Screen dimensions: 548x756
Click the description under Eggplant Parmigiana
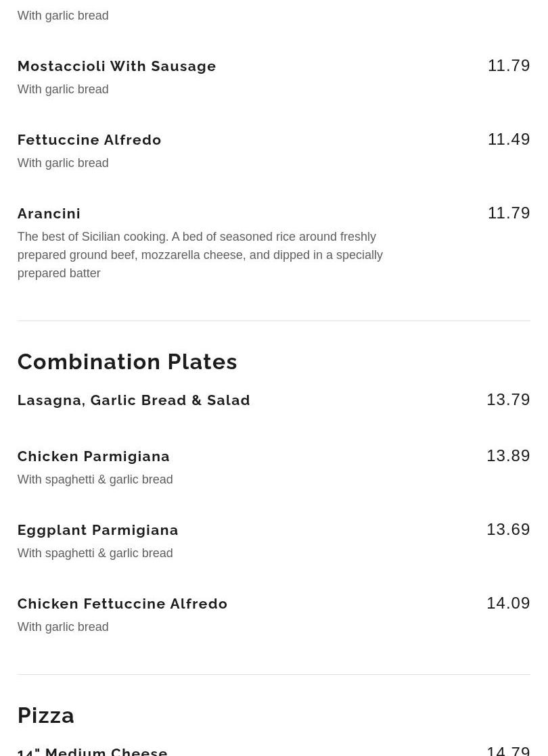point(95,553)
